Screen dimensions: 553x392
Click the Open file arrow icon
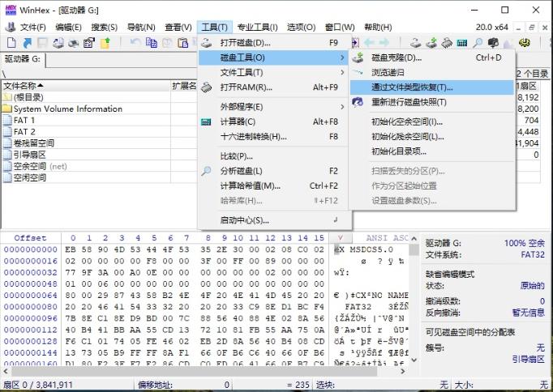[x=27, y=43]
